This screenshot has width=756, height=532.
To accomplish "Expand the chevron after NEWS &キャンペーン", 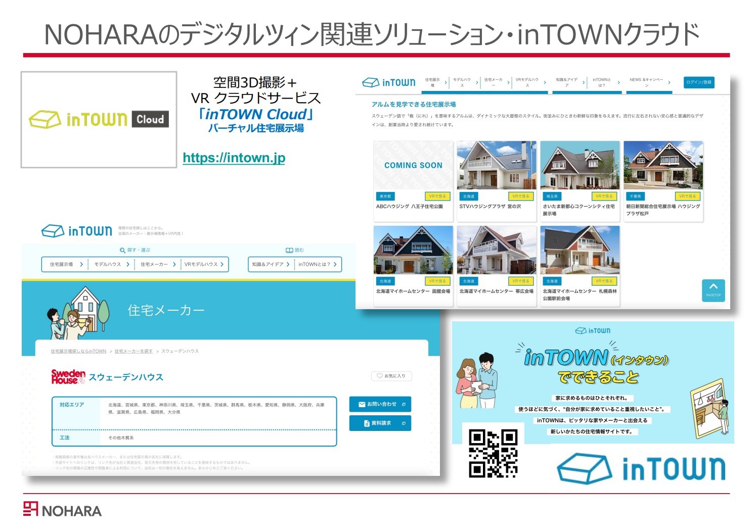I will [x=669, y=82].
